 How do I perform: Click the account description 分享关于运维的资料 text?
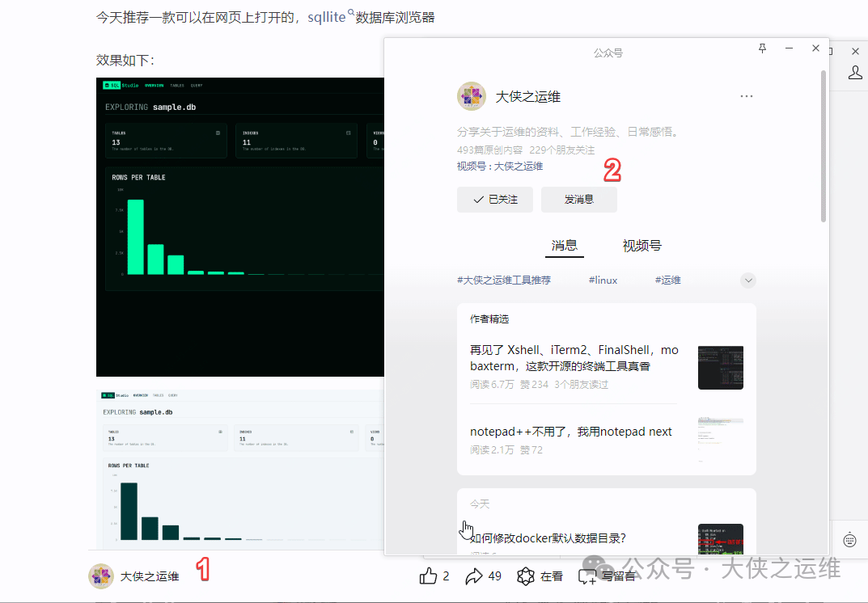tap(569, 132)
